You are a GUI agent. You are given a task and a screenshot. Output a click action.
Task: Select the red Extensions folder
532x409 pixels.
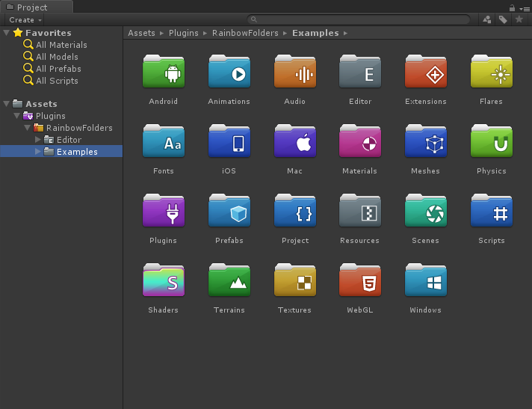click(x=426, y=71)
